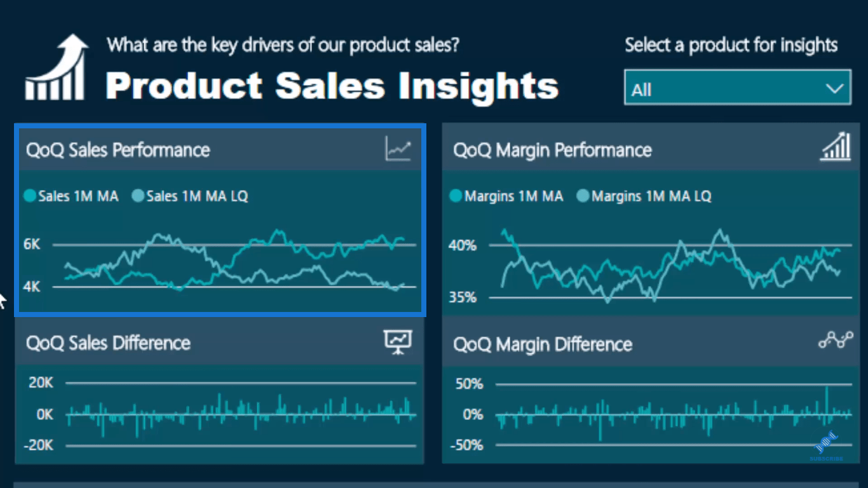Click the presentation board icon in QoQ Sales Difference

click(398, 342)
